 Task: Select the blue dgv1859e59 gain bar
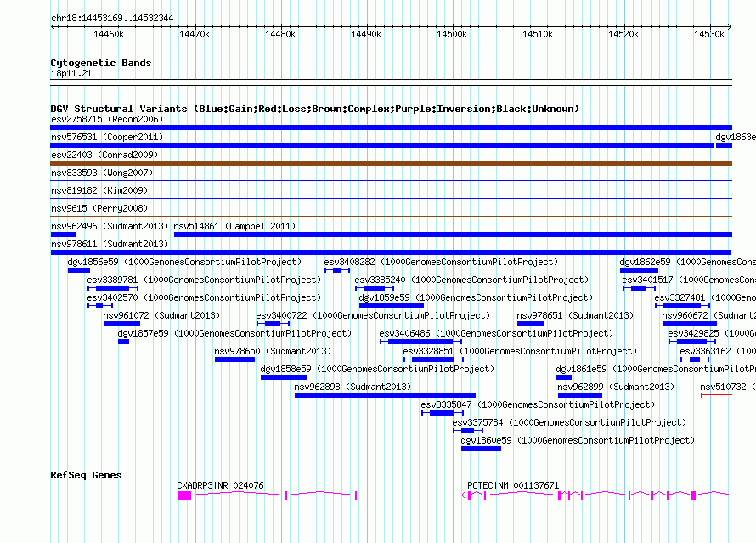coord(392,306)
